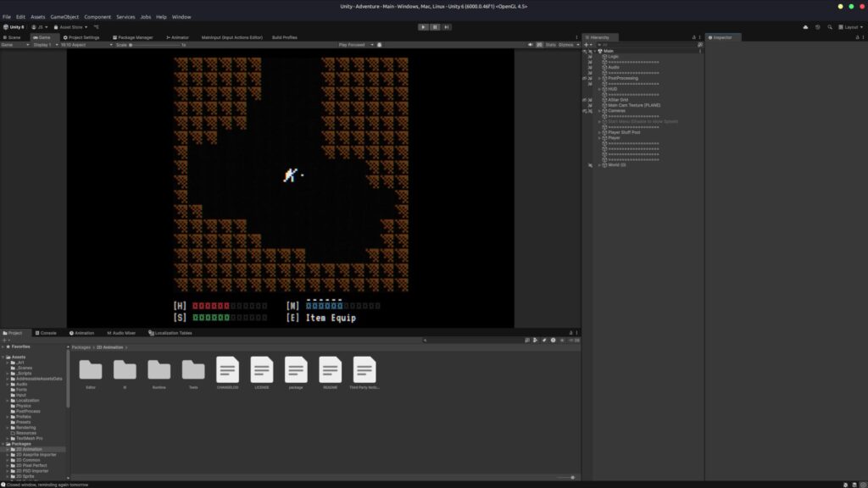
Task: Pause the game using the Pause button
Action: click(x=435, y=27)
